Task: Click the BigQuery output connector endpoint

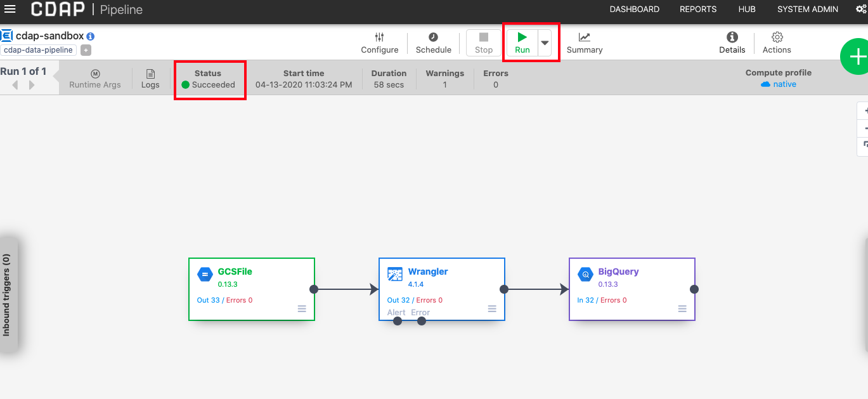Action: tap(694, 289)
